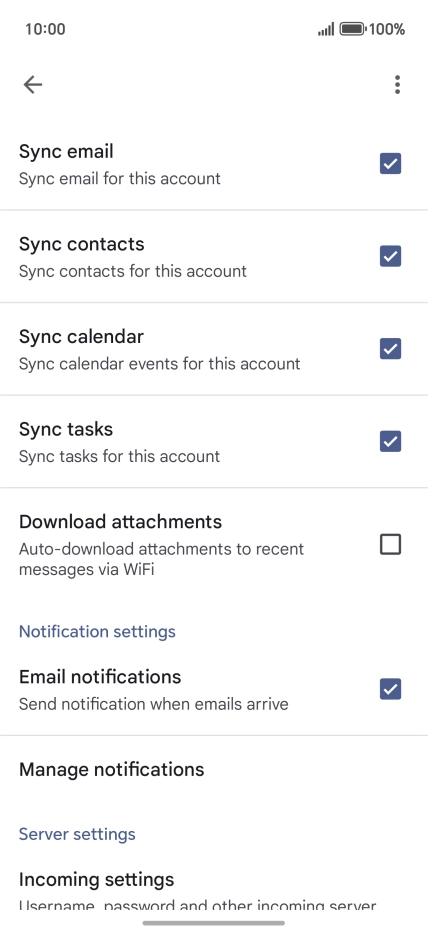Uncheck the Email notifications checkbox

tap(390, 689)
